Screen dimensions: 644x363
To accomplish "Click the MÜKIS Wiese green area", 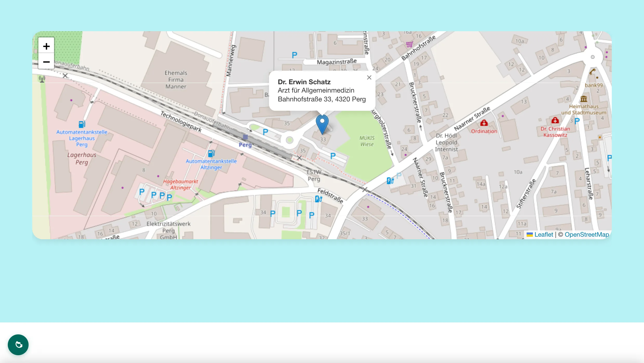I will tap(367, 141).
